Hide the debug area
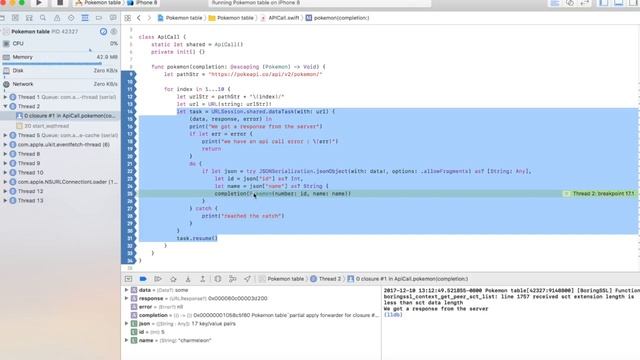This screenshot has height=360, width=640. pyautogui.click(x=129, y=279)
